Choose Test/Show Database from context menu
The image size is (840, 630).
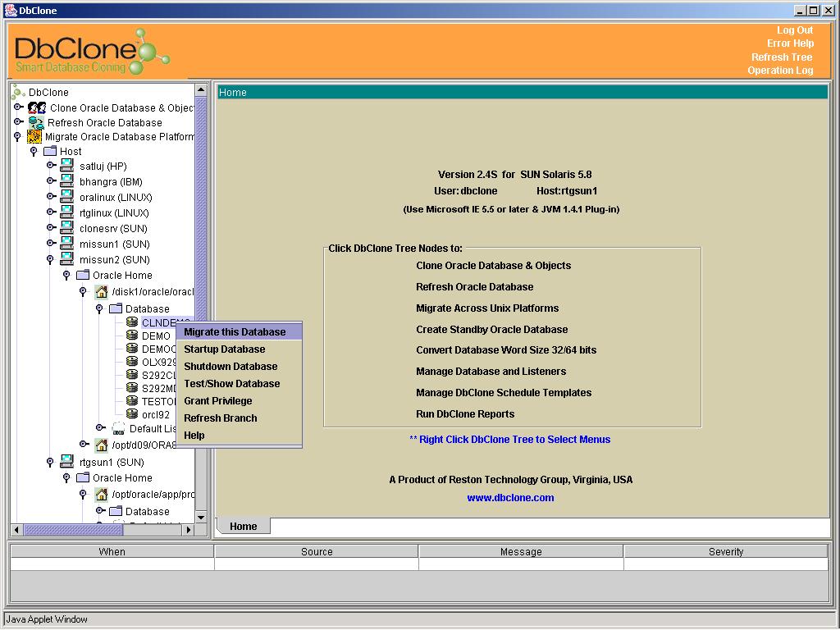[239, 383]
